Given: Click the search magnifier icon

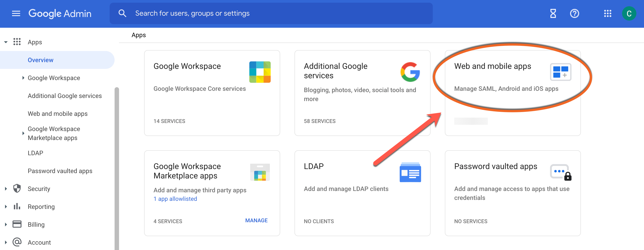Looking at the screenshot, I should [122, 13].
